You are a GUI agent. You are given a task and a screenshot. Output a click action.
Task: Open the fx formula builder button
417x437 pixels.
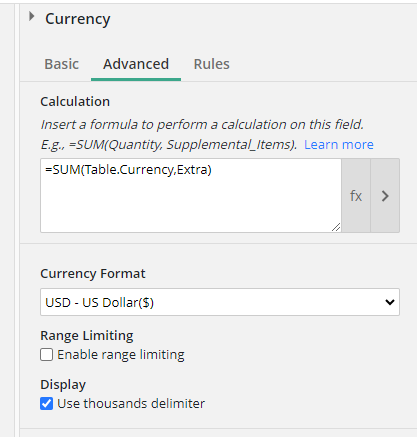click(x=356, y=196)
